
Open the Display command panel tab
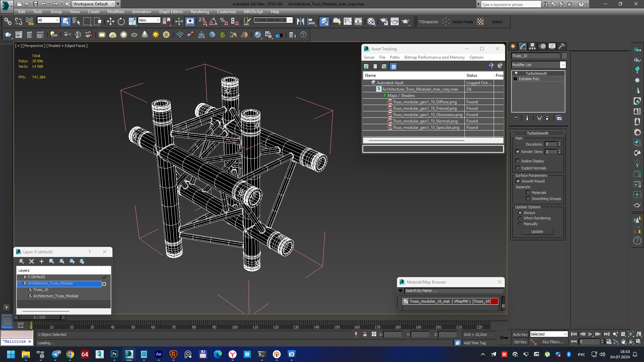pyautogui.click(x=552, y=46)
